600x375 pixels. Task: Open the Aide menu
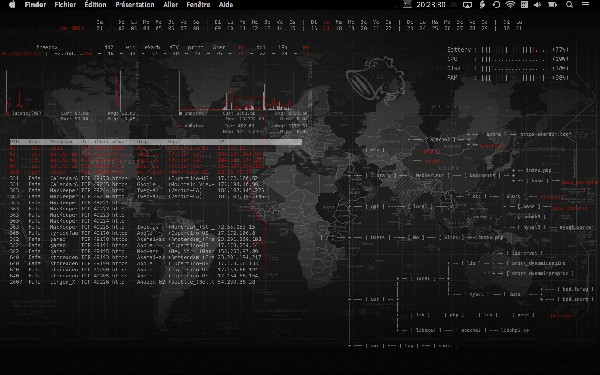tap(226, 5)
